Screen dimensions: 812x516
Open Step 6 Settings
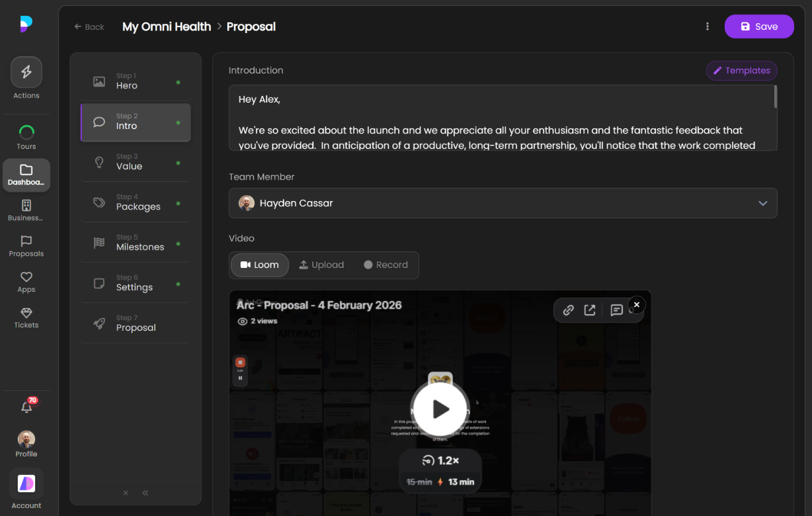pyautogui.click(x=135, y=283)
